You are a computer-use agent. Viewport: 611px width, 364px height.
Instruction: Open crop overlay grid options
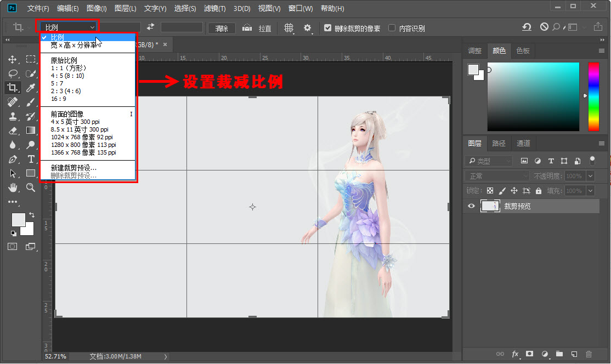[288, 28]
